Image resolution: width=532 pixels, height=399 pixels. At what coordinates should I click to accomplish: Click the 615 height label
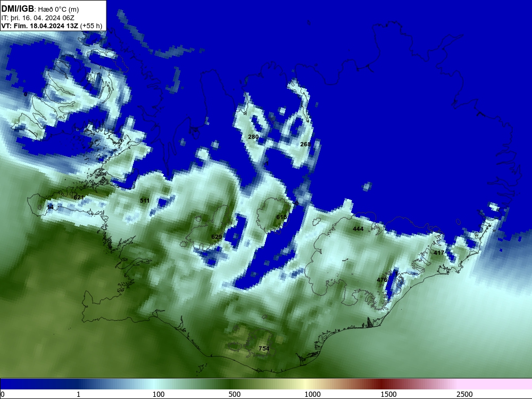coord(281,217)
